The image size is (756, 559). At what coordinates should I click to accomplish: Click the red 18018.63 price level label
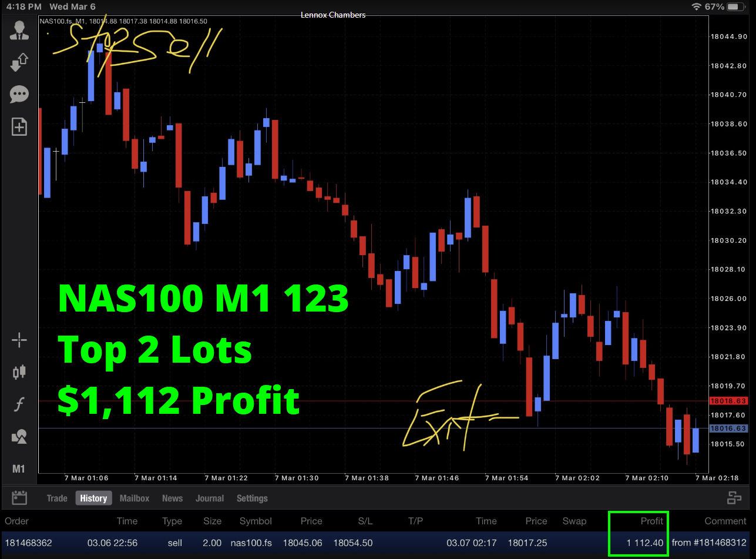[x=728, y=401]
